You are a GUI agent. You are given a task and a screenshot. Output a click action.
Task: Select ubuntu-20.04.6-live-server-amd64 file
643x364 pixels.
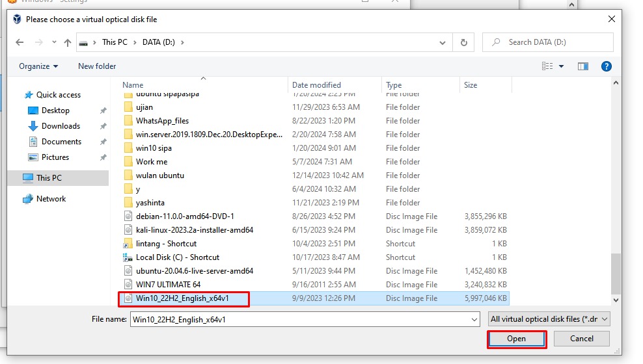[195, 271]
